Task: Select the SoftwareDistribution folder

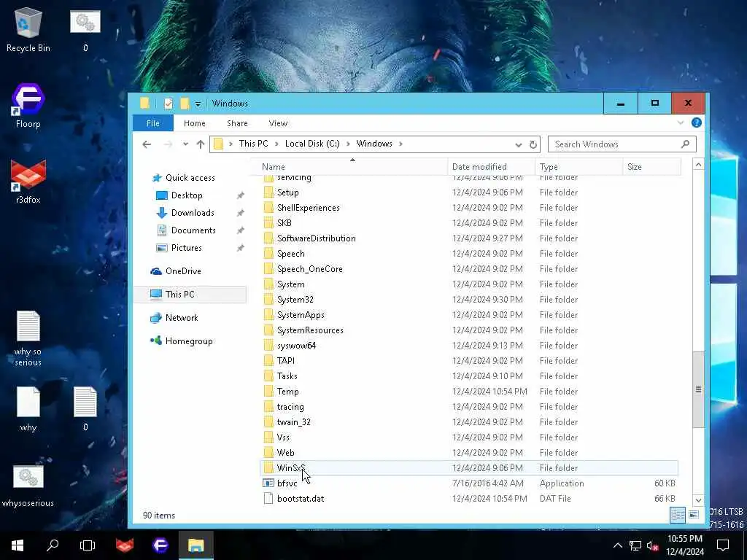Action: pyautogui.click(x=469, y=238)
